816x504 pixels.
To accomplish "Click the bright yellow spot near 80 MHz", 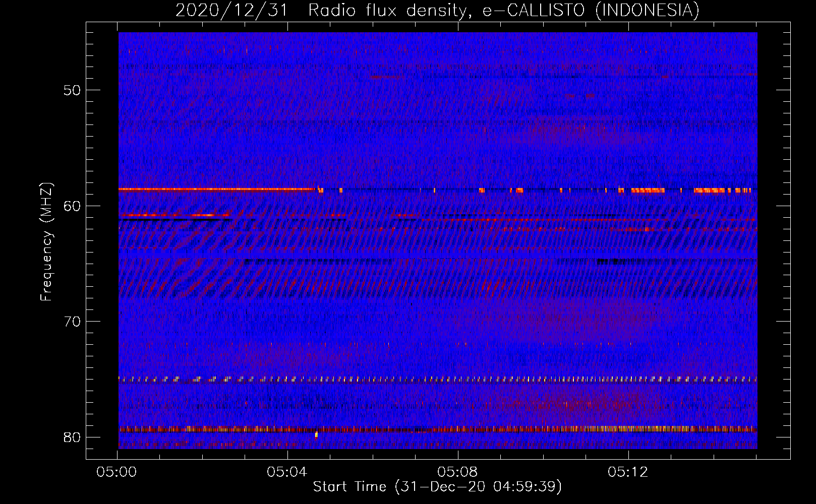I will click(316, 434).
